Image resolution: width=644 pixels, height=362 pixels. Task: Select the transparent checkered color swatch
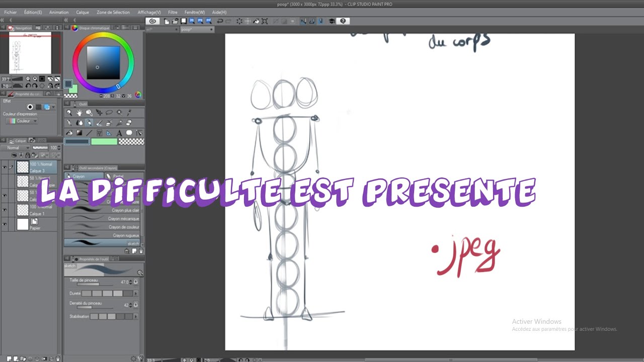click(131, 141)
